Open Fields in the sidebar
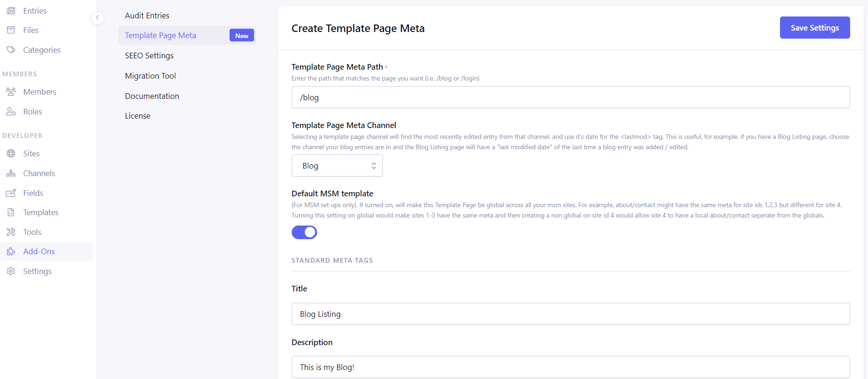 [x=33, y=193]
